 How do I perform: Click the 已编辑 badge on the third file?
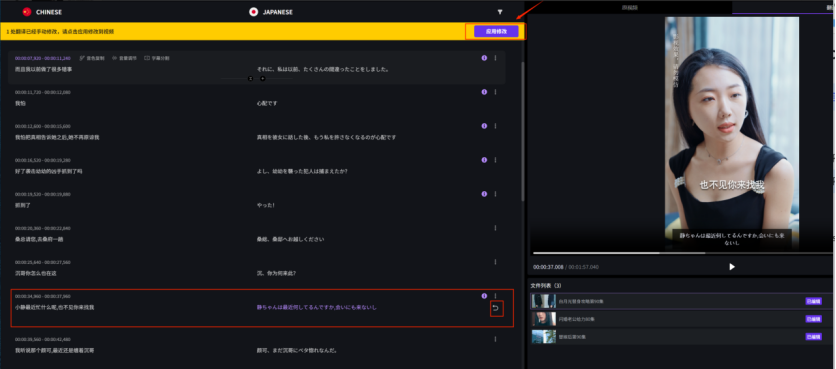click(x=813, y=336)
